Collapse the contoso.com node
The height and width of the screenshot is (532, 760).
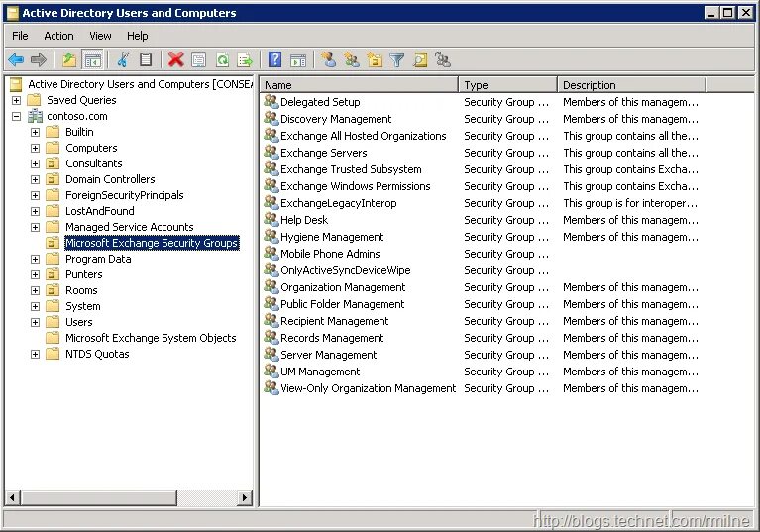(x=17, y=116)
